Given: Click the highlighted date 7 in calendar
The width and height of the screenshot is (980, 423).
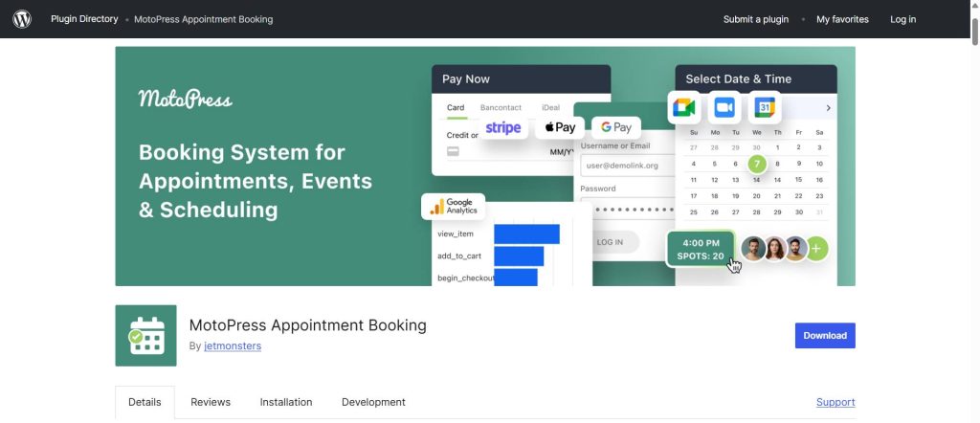Looking at the screenshot, I should click(x=757, y=165).
